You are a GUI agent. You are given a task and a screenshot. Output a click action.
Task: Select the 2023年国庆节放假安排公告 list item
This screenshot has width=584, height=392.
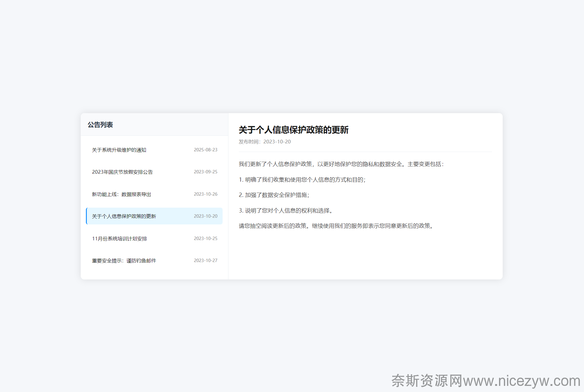tap(122, 172)
